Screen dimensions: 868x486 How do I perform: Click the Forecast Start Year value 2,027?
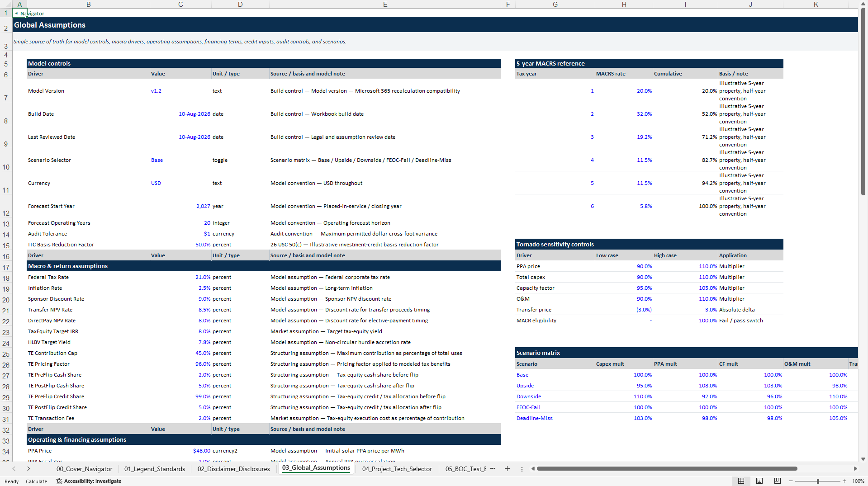pyautogui.click(x=180, y=206)
